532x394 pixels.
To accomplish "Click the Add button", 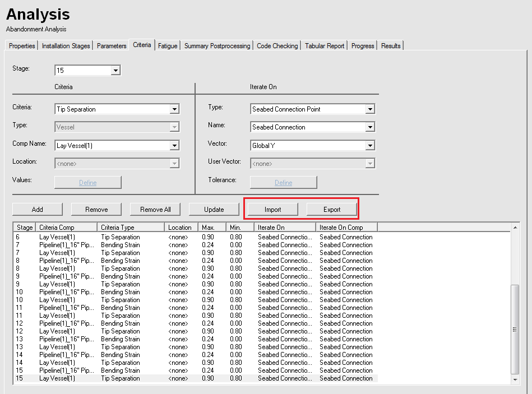I will (38, 210).
